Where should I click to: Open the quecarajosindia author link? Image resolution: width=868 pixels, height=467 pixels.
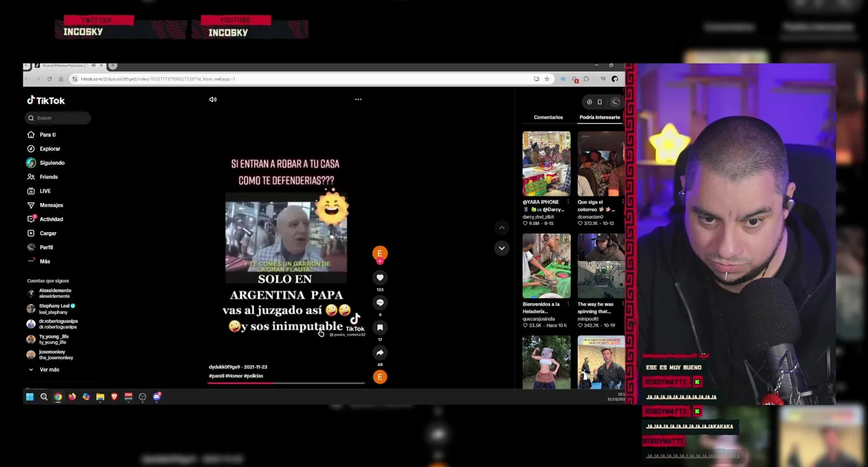tap(539, 319)
